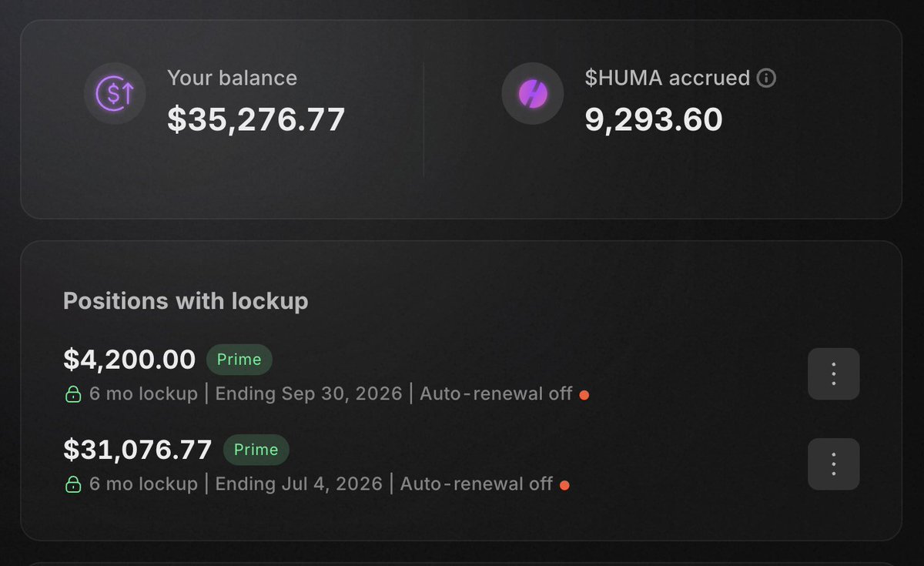
Task: Click '6 mo lockup' on Sep 30 position
Action: (143, 394)
